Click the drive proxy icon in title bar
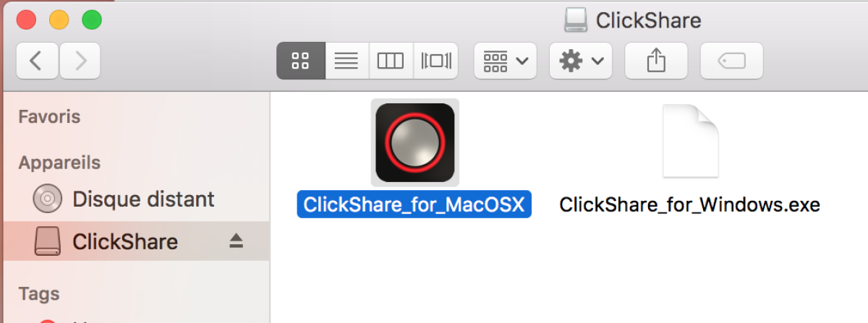The height and width of the screenshot is (323, 868). point(576,20)
